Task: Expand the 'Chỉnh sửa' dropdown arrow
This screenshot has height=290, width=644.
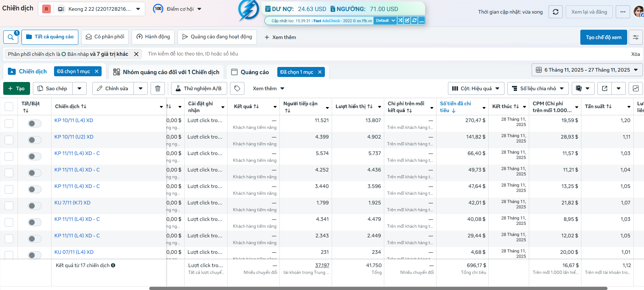Action: tap(141, 88)
